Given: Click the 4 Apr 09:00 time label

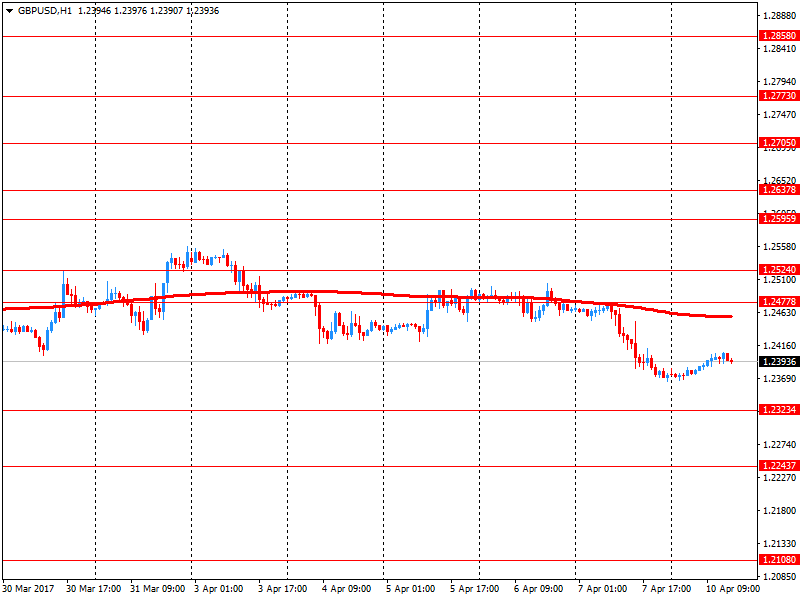Looking at the screenshot, I should point(346,589).
